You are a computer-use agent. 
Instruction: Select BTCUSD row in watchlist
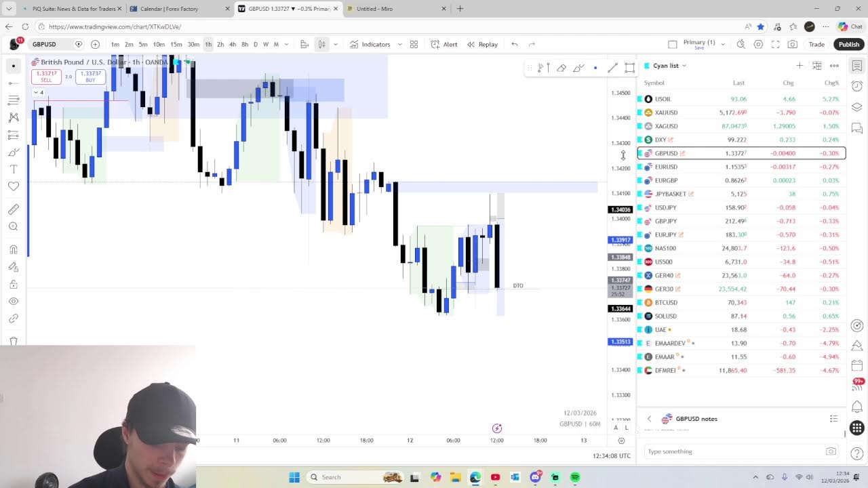click(741, 302)
